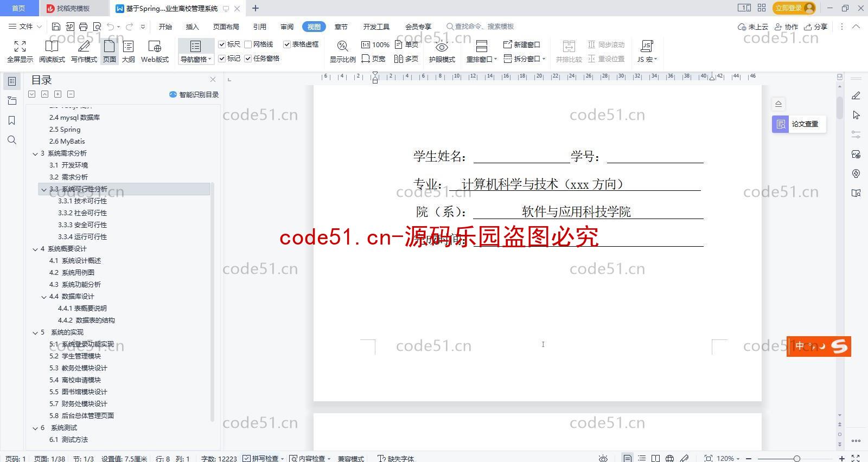Image resolution: width=868 pixels, height=462 pixels.
Task: Click the 未上云 cloud status button
Action: point(753,27)
